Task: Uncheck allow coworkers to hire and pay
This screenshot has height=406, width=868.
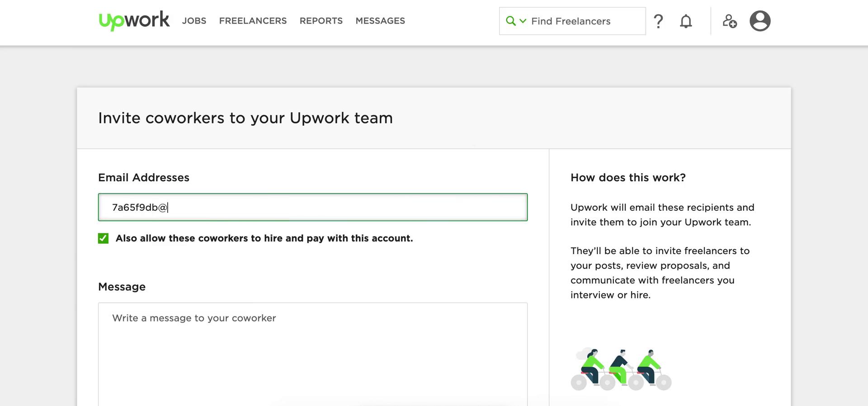Action: point(103,238)
